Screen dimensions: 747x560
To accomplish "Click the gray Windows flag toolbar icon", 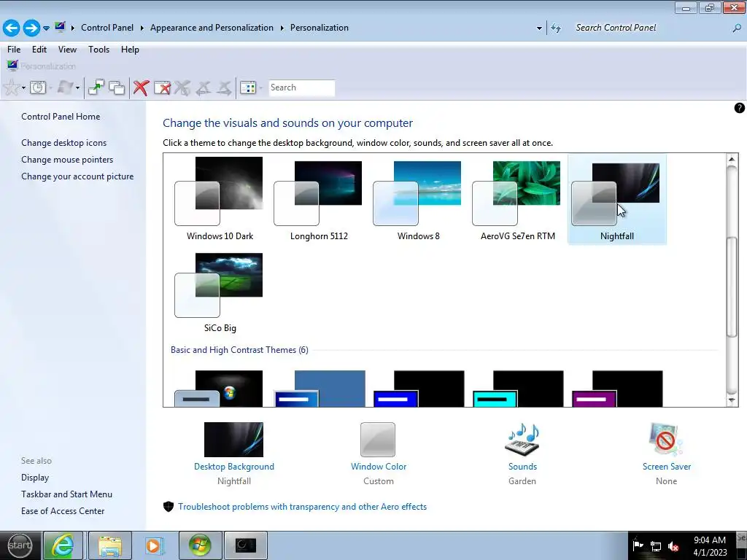I will [x=65, y=87].
